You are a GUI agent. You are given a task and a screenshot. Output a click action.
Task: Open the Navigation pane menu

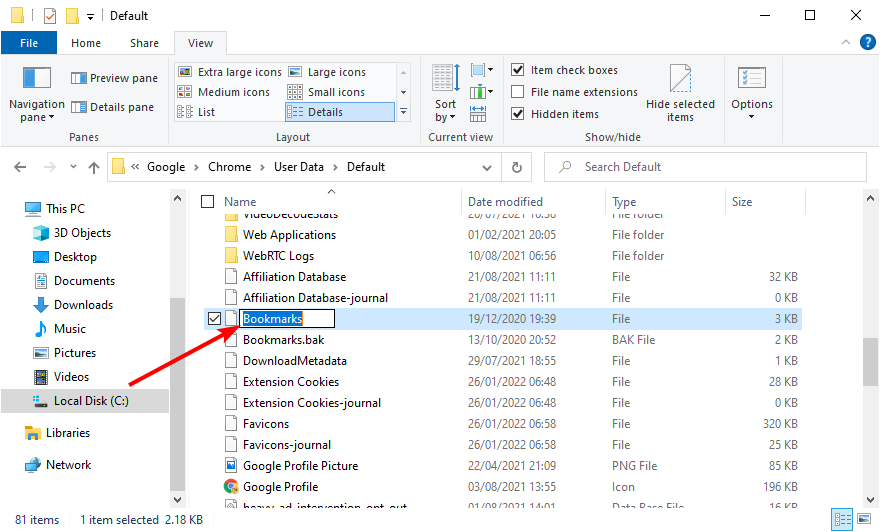click(x=36, y=94)
